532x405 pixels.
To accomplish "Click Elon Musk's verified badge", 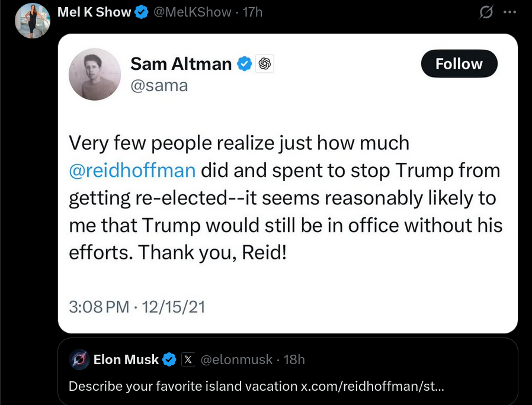I will click(169, 359).
